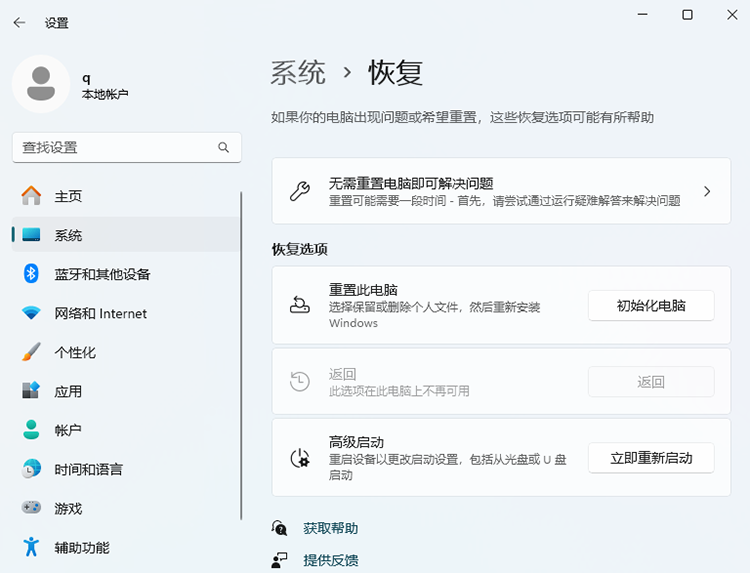Click the 查找设置 search field
Viewport: 750px width, 573px height.
(127, 147)
